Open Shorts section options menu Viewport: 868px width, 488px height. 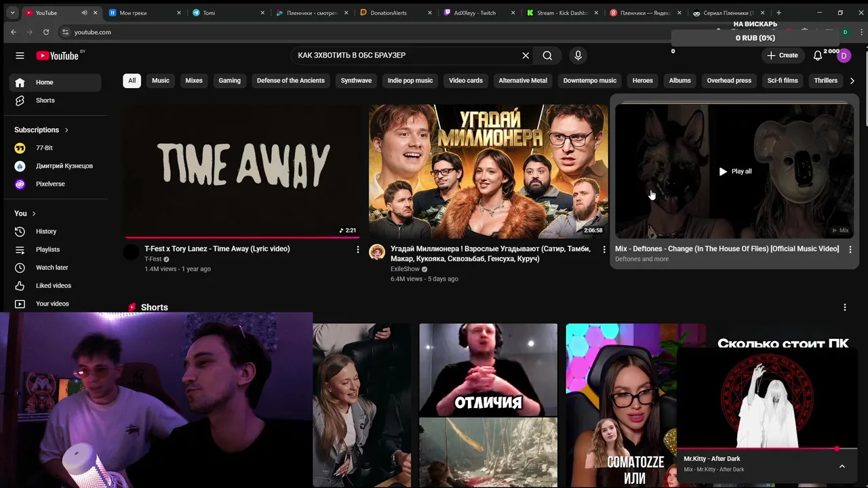tap(844, 308)
